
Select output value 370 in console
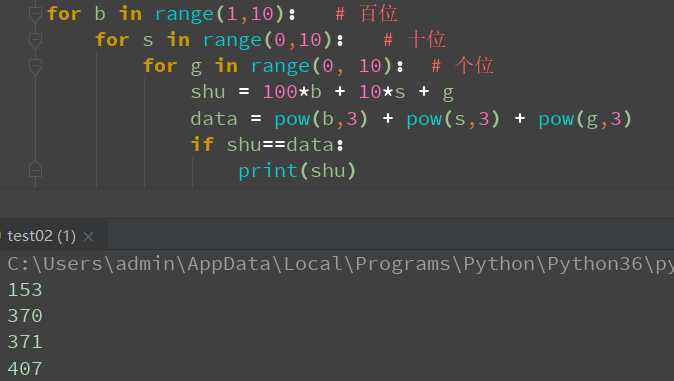pyautogui.click(x=25, y=316)
